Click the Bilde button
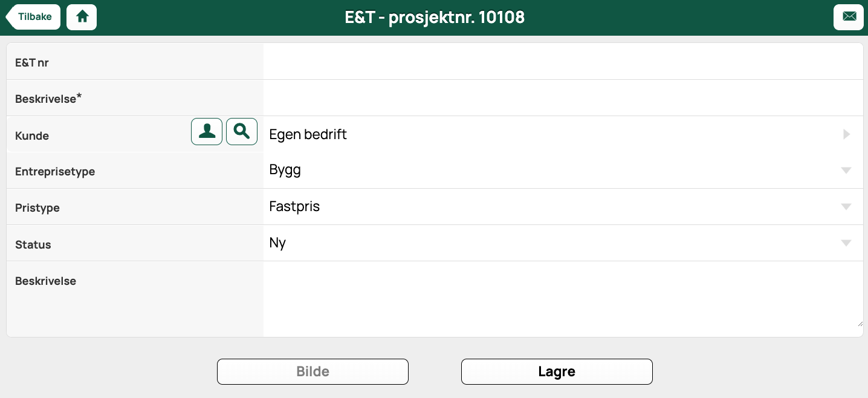The image size is (868, 398). point(313,371)
